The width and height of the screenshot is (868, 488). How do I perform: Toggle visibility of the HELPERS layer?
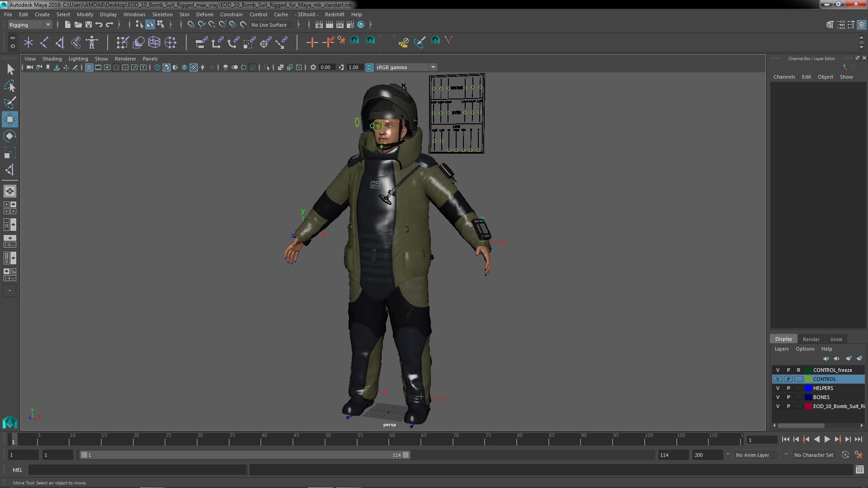[778, 388]
